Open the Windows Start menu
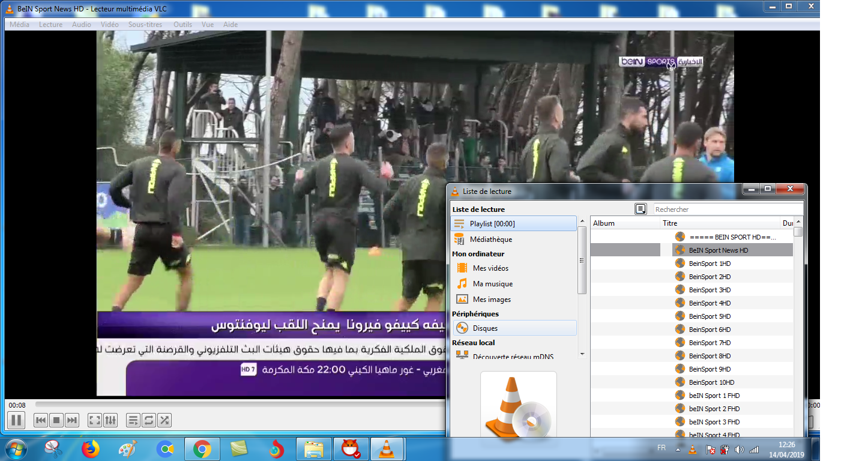Screen dimensions: 868x461 [x=15, y=449]
